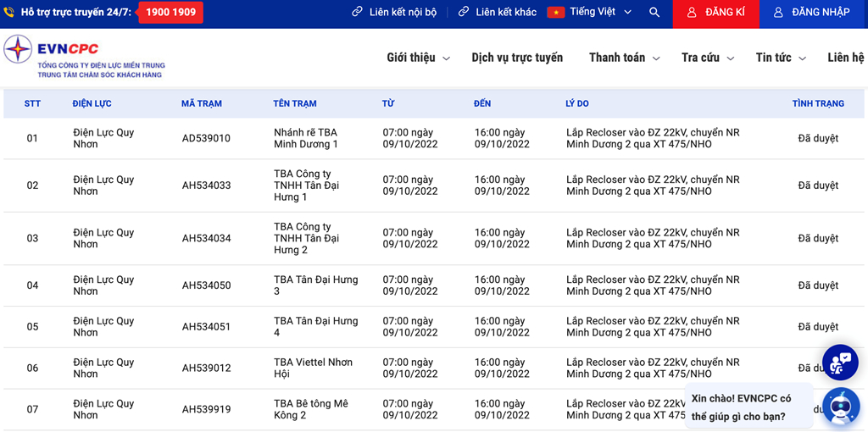Open the chatbot robot icon
The width and height of the screenshot is (868, 432).
pos(841,406)
